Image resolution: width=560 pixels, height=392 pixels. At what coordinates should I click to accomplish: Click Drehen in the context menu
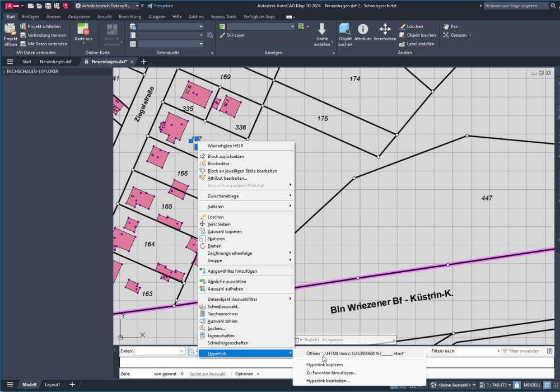click(x=214, y=246)
